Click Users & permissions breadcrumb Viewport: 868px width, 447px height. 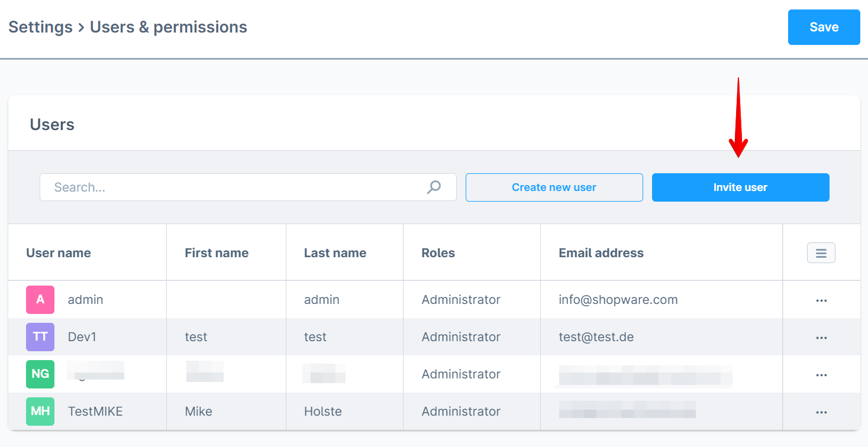[169, 27]
